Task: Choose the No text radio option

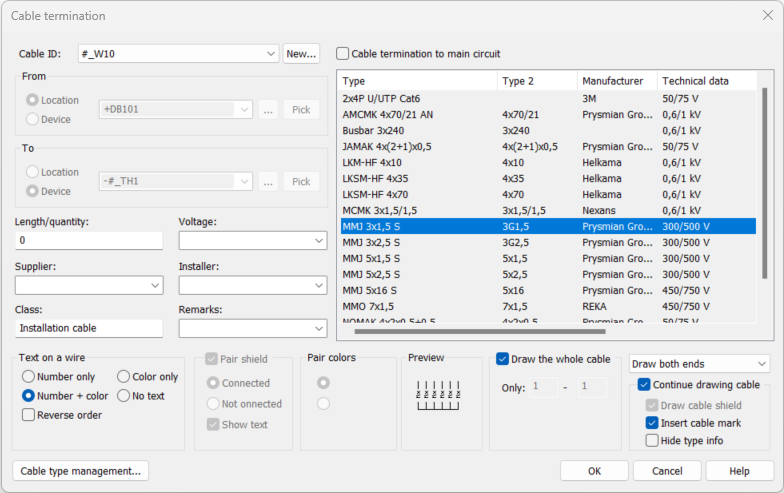Action: 124,396
